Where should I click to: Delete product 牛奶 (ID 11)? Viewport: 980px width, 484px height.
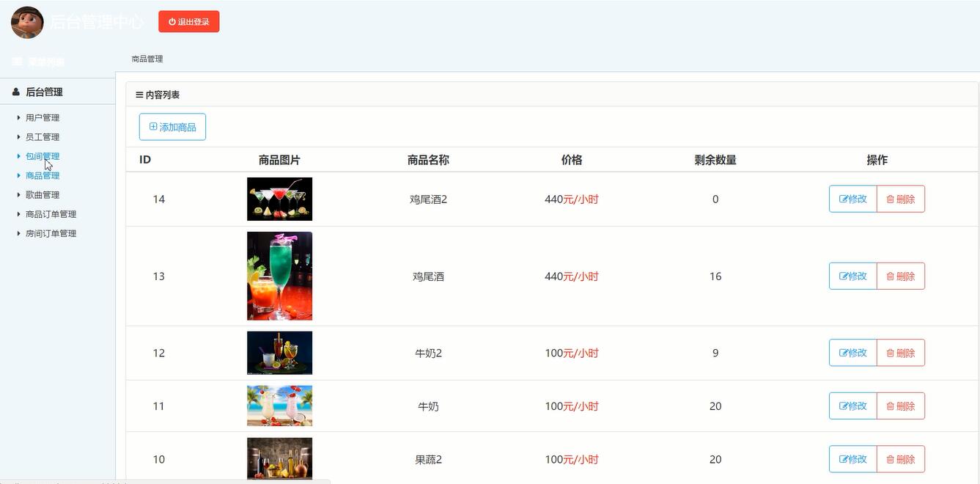click(901, 406)
